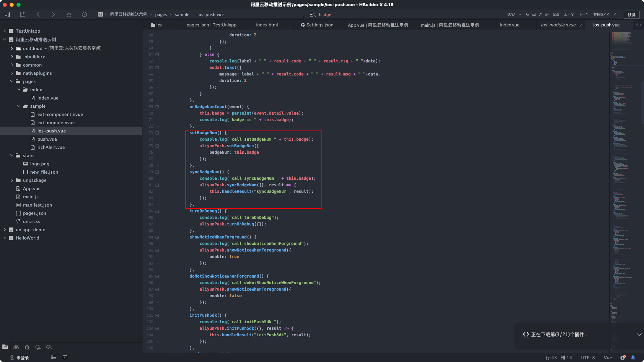Viewport: 644px width, 362px height.
Task: Click the search-in-file icon beside badge
Action: 313,14
